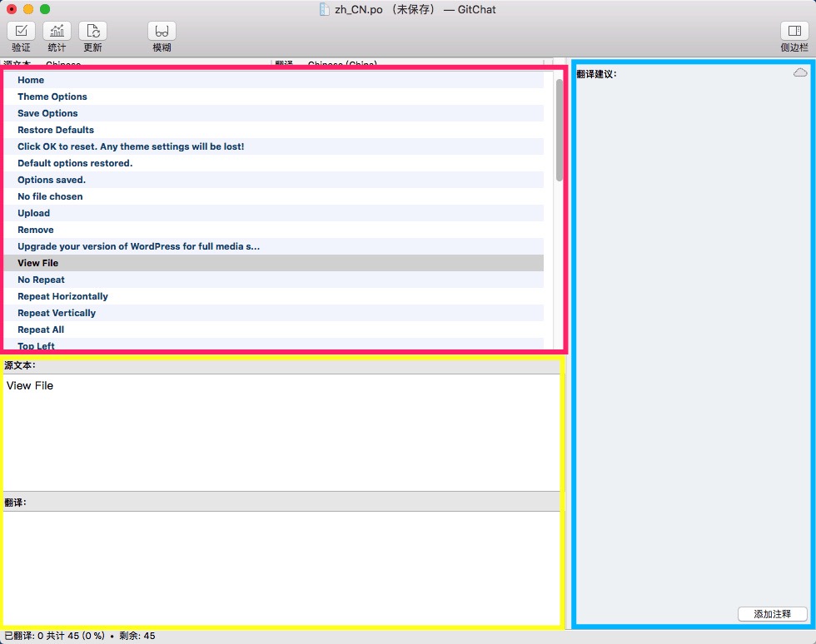This screenshot has width=816, height=644.
Task: Select the 'Theme Options' row
Action: click(x=274, y=97)
